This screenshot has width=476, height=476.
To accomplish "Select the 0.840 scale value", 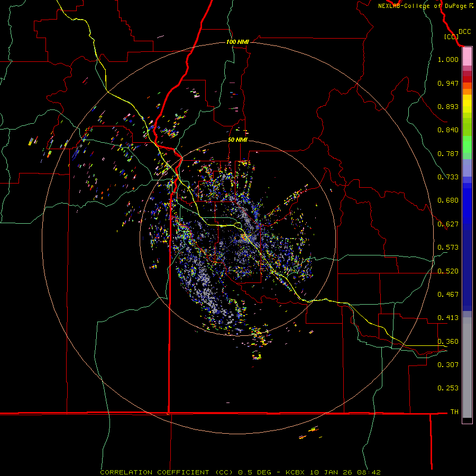I will [x=448, y=130].
